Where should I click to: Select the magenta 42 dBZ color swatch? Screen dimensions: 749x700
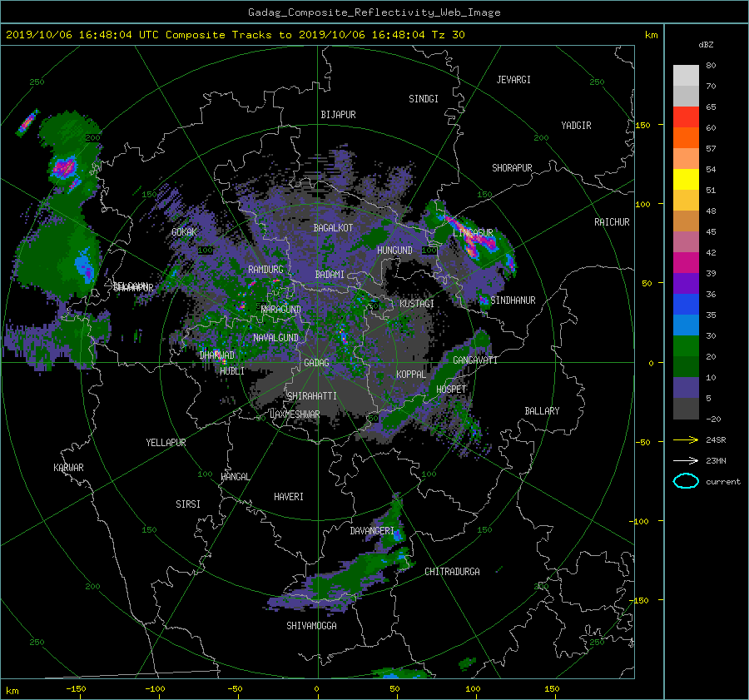coord(686,262)
